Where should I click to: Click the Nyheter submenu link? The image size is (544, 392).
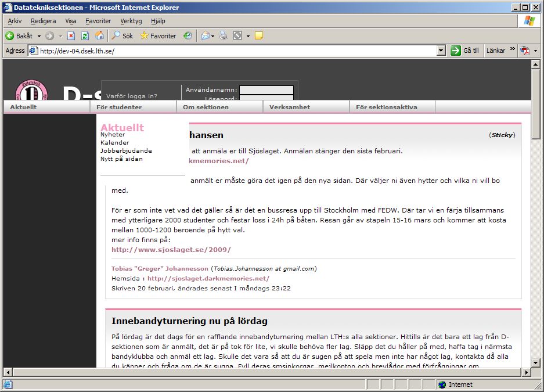click(113, 135)
